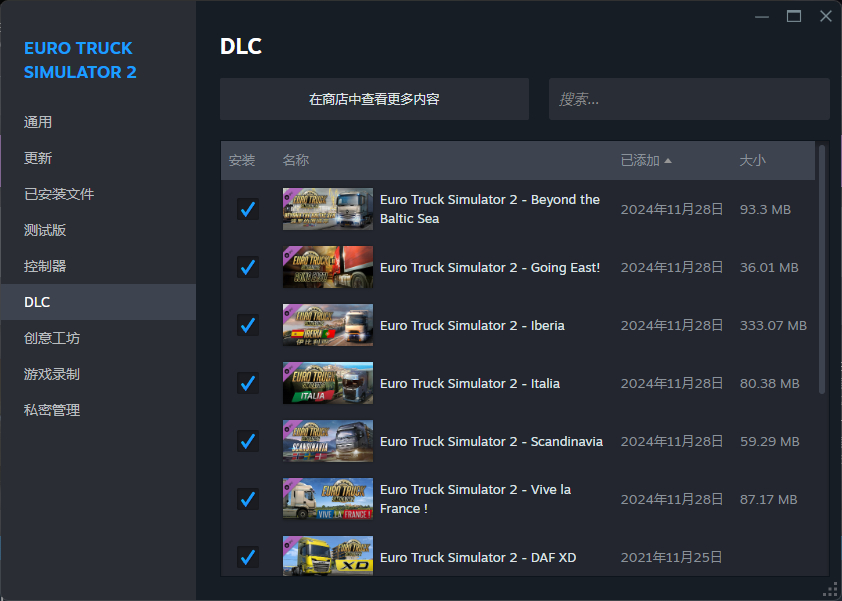The image size is (842, 601).
Task: Open the Iberia DLC thumbnail
Action: [x=328, y=325]
